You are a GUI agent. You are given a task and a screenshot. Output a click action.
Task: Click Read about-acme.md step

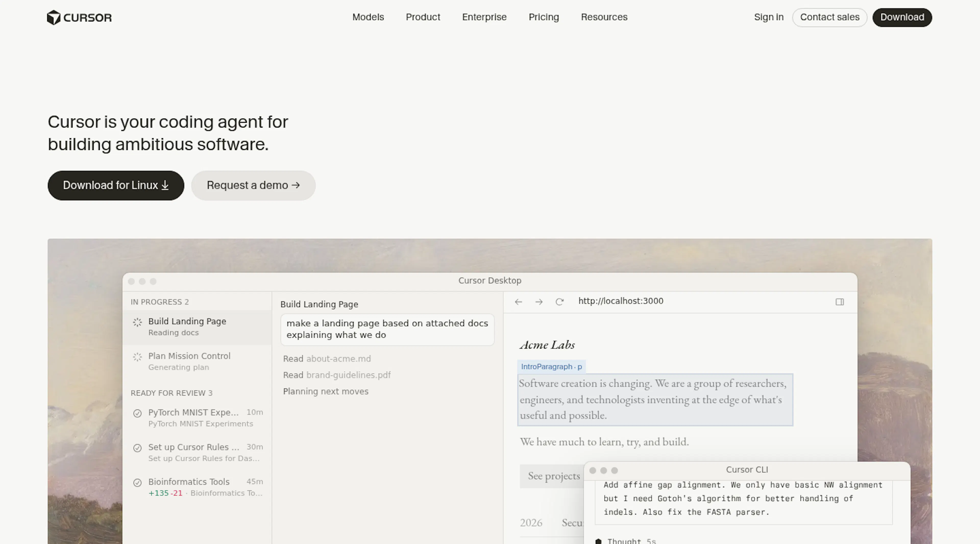327,359
